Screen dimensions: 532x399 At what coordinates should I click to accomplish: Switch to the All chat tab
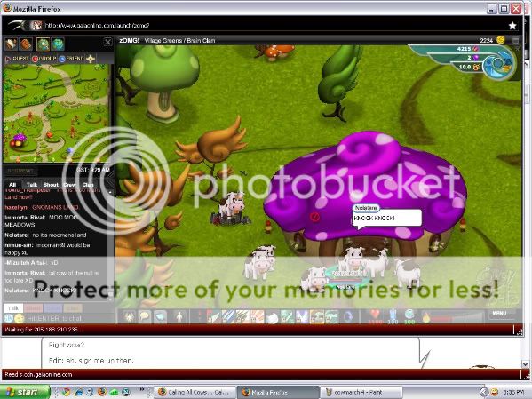tap(12, 185)
